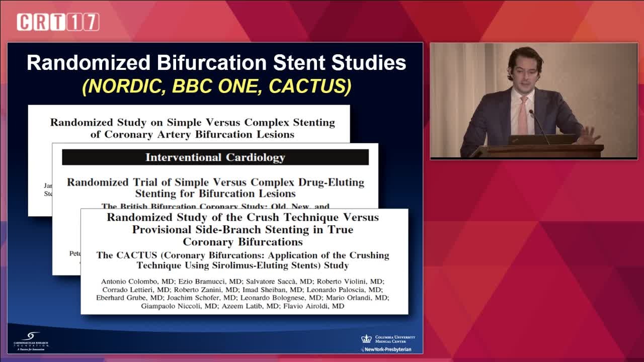Image resolution: width=644 pixels, height=362 pixels.
Task: Click the NewYork-Presbyterian logo
Action: click(x=387, y=349)
